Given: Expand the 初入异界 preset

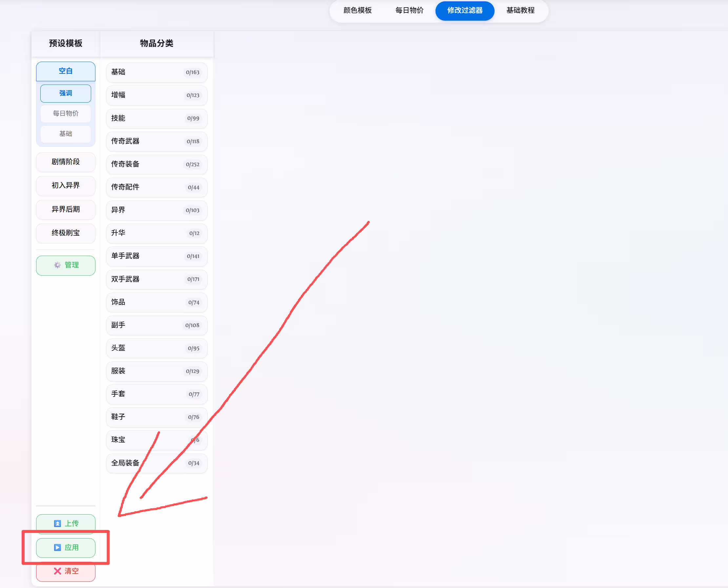Looking at the screenshot, I should (66, 186).
